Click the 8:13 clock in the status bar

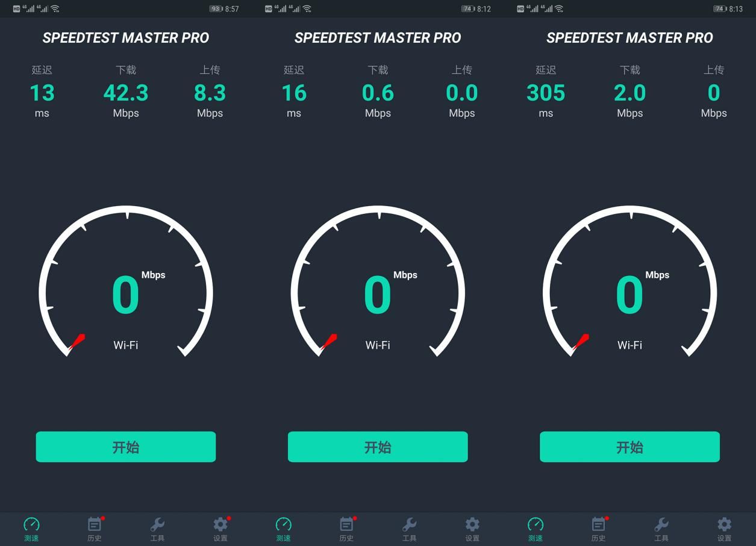[736, 9]
